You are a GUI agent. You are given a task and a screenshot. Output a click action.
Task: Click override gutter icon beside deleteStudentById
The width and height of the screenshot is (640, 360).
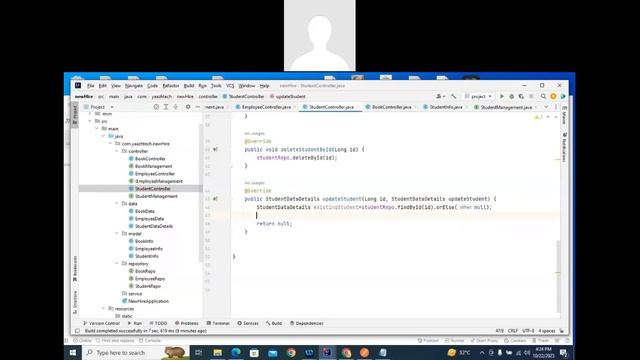(215, 149)
